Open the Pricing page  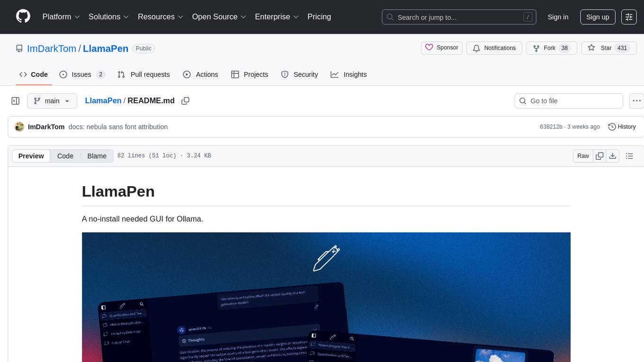319,17
